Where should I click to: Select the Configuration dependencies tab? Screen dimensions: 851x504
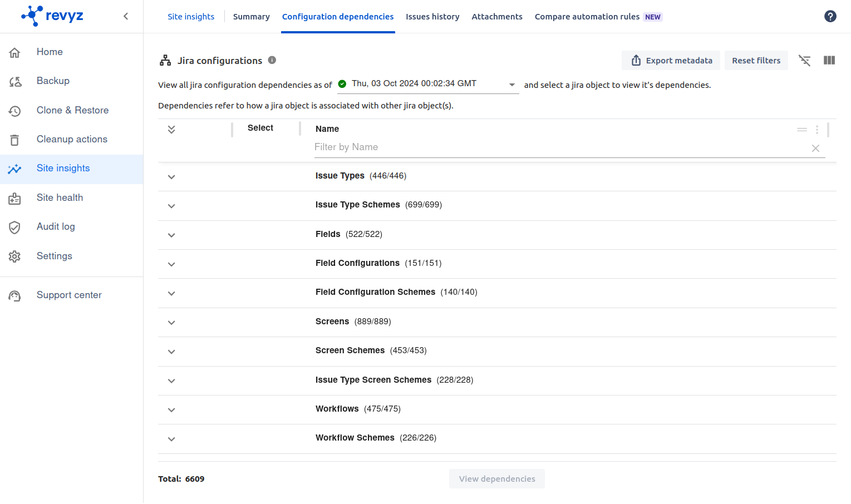[338, 17]
